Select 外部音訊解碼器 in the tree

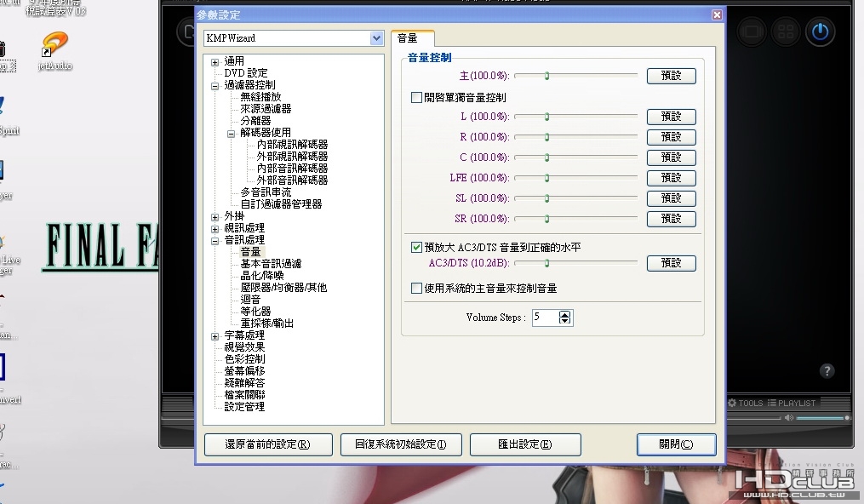(x=292, y=180)
